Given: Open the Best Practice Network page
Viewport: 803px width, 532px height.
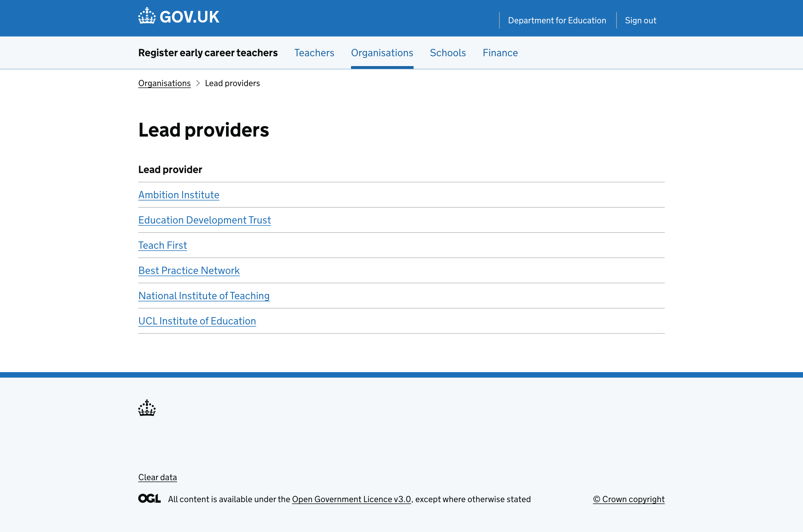Looking at the screenshot, I should (x=189, y=270).
